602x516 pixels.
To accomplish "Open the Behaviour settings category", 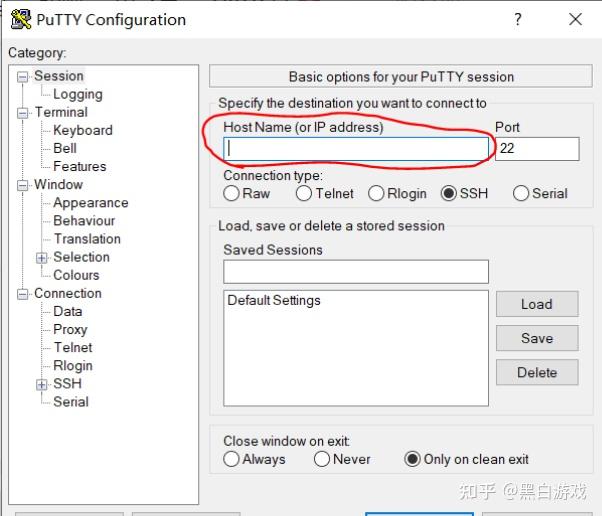I will (84, 220).
